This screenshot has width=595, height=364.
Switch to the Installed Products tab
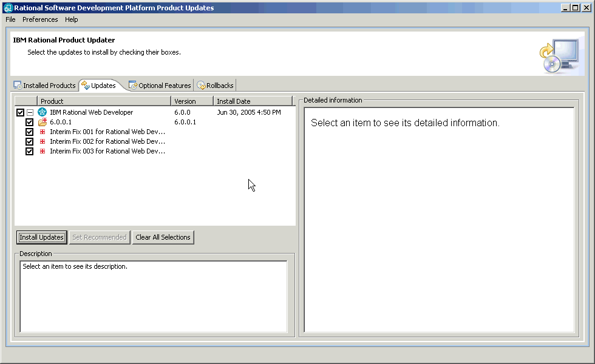45,86
